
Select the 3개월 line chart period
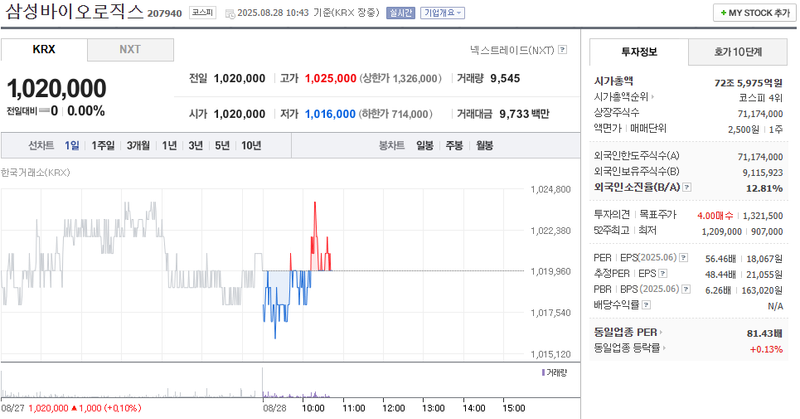138,145
